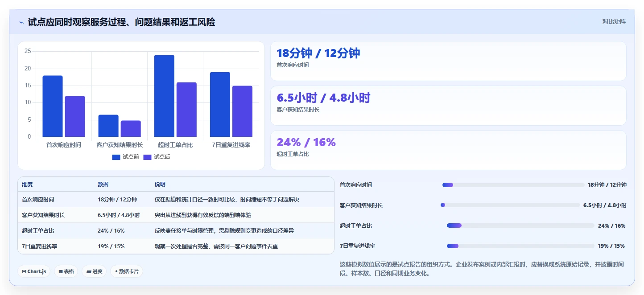Viewport: 644px width, 295px height.
Task: Click the lightning icon beside the card title
Action: pos(21,22)
